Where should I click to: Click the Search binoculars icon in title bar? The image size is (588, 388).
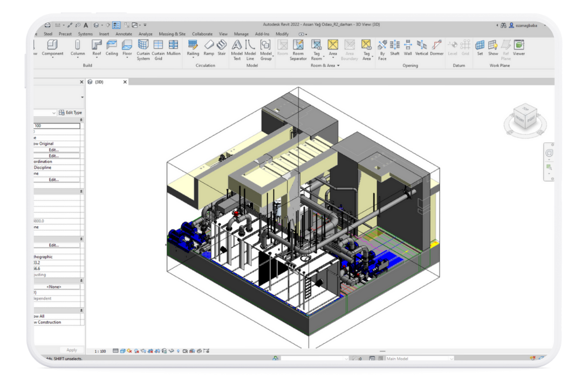(503, 25)
